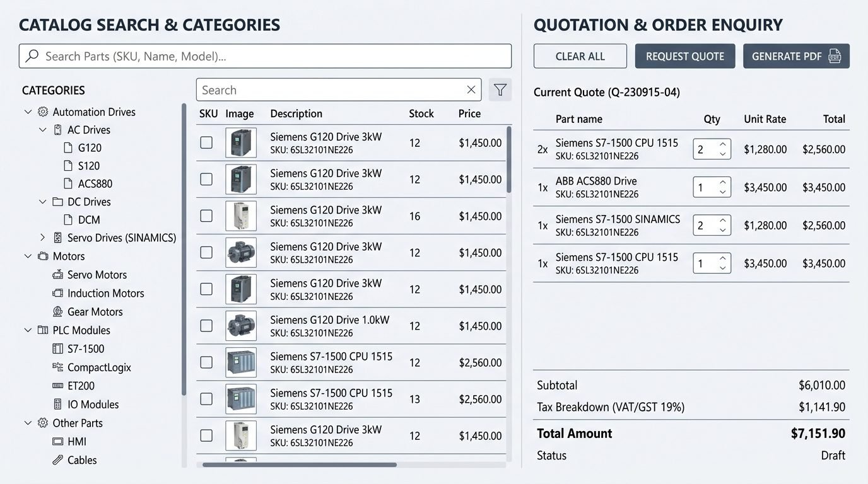Tick the checkbox for the stock 16 G120 drive
868x484 pixels.
[x=206, y=216]
